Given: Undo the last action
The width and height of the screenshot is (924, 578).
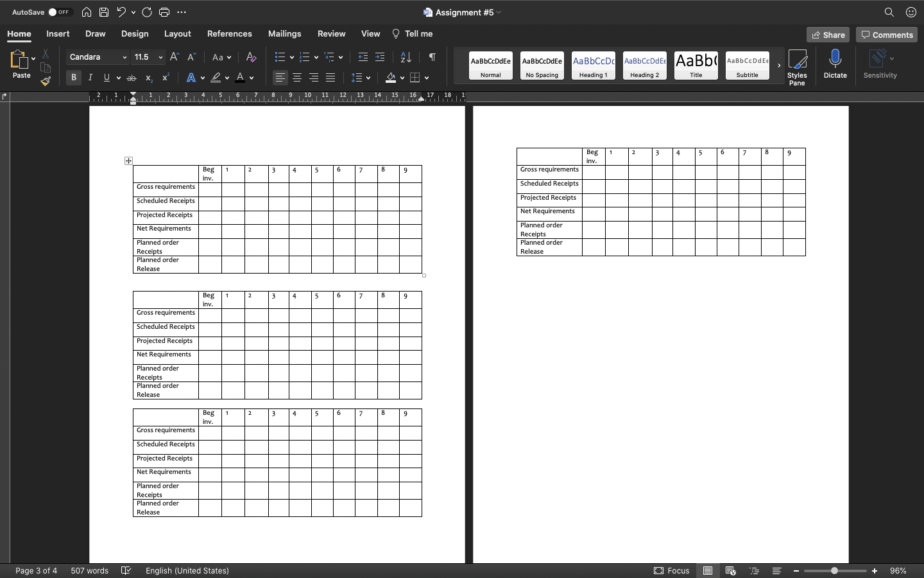Looking at the screenshot, I should [121, 12].
